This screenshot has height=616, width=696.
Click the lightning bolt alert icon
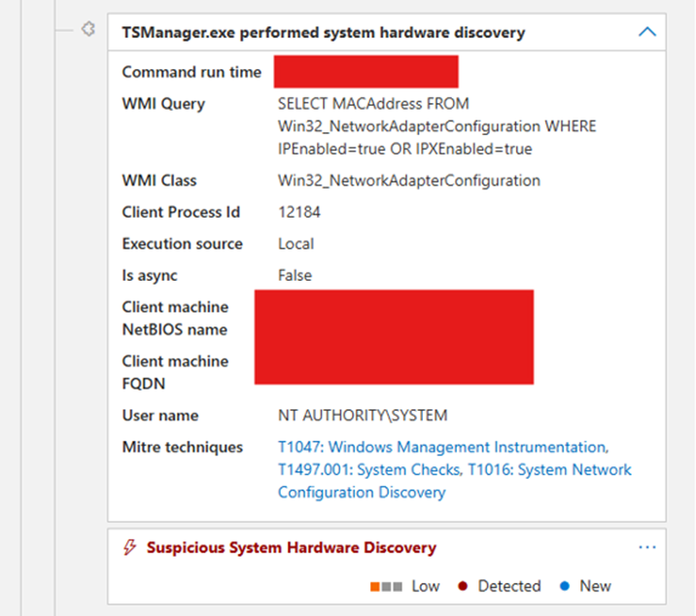[x=130, y=548]
